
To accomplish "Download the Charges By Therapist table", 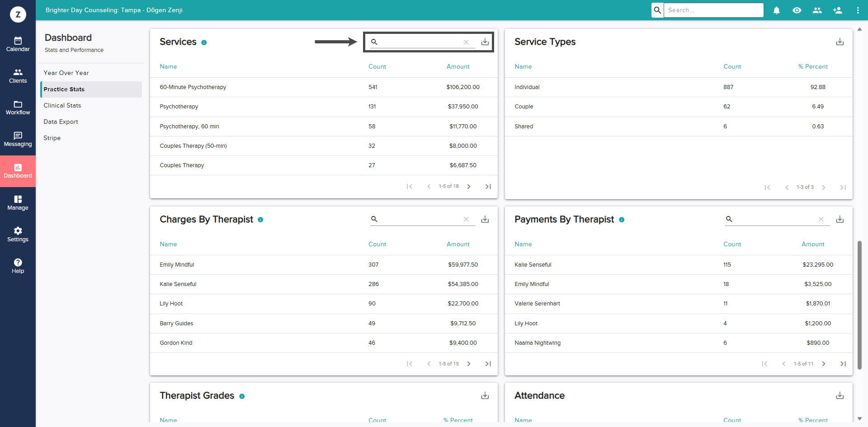I will pyautogui.click(x=485, y=219).
